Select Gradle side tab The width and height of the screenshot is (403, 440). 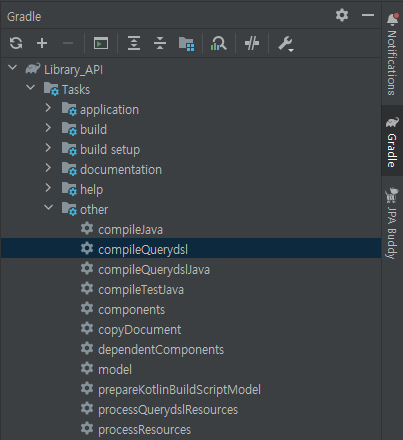click(x=392, y=141)
